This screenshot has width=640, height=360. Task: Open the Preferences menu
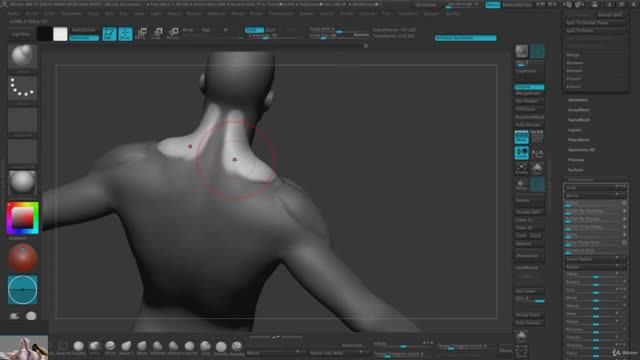281,13
